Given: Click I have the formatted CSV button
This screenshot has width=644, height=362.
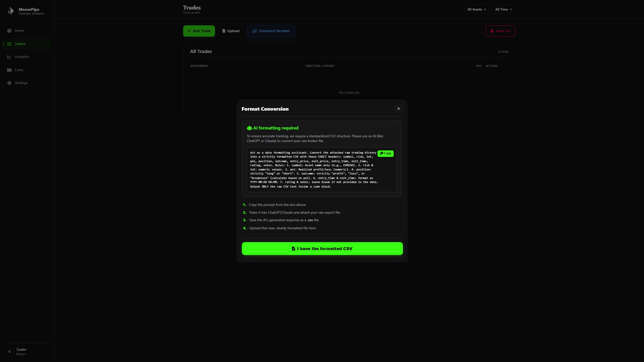Looking at the screenshot, I should pyautogui.click(x=322, y=249).
